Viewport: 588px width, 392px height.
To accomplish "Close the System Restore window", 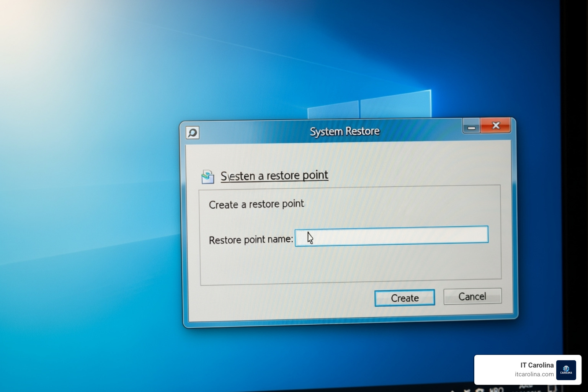I will [x=496, y=126].
